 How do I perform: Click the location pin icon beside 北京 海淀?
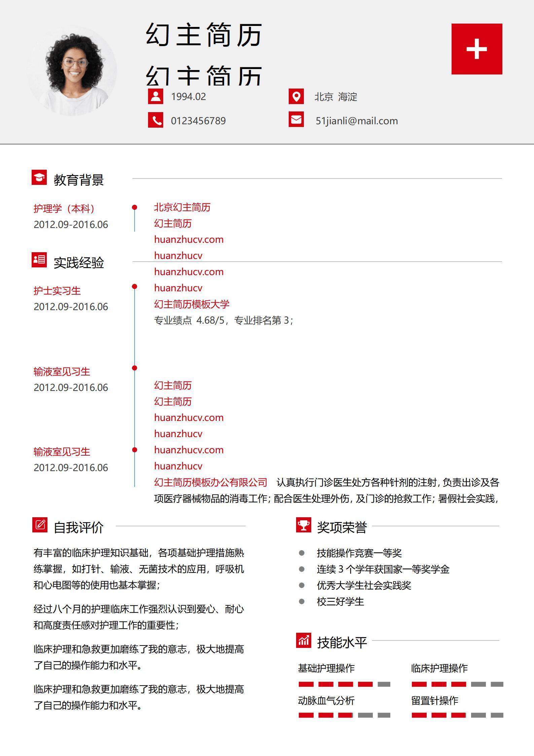tap(296, 96)
